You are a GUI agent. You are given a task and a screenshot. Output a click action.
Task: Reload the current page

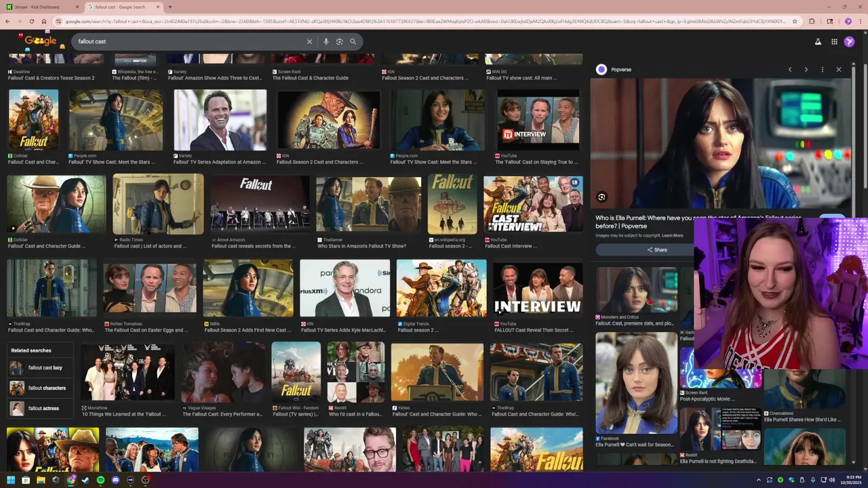(x=31, y=21)
